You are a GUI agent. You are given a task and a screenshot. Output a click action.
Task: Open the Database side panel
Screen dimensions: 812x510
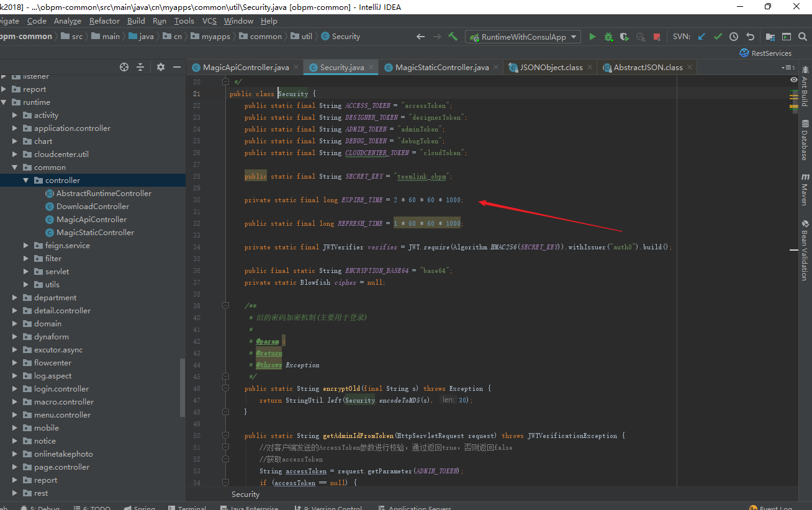point(805,140)
